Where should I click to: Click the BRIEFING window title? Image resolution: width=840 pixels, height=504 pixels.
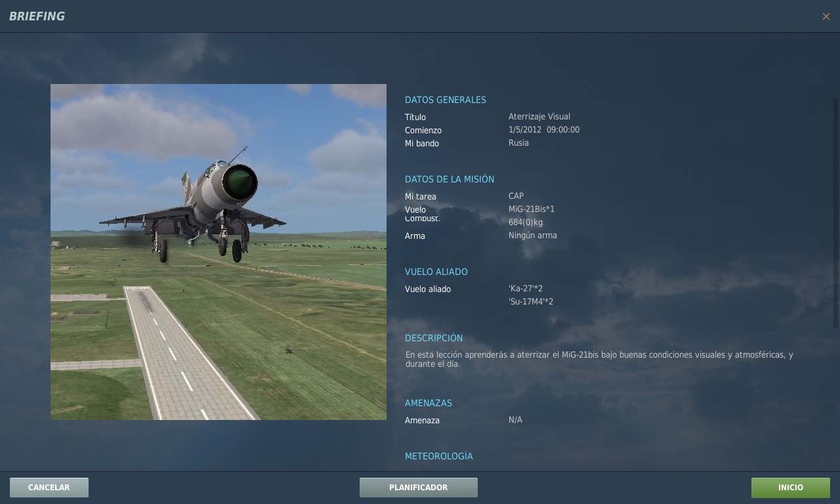(x=37, y=16)
